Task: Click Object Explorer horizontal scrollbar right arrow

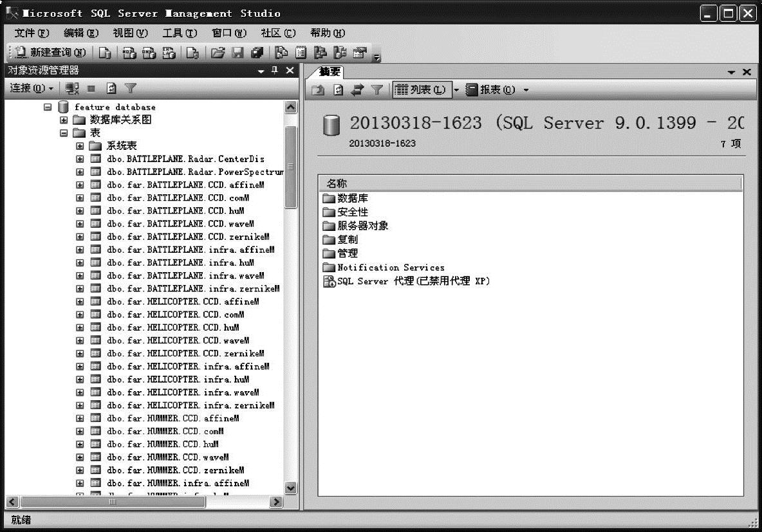Action: 276,502
